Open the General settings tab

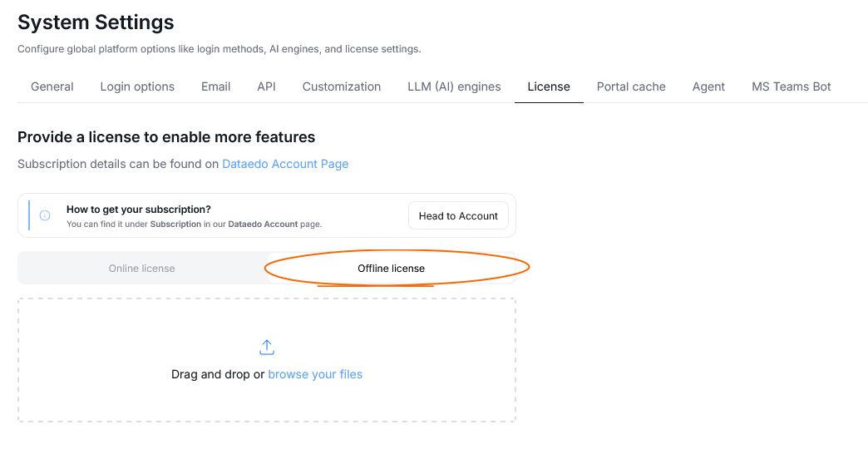point(52,87)
